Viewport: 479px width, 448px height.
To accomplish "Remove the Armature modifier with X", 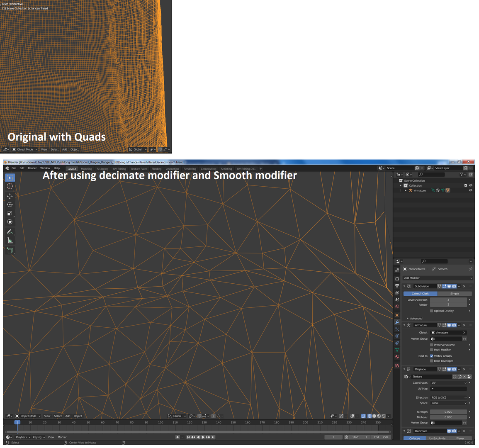I will 464,325.
